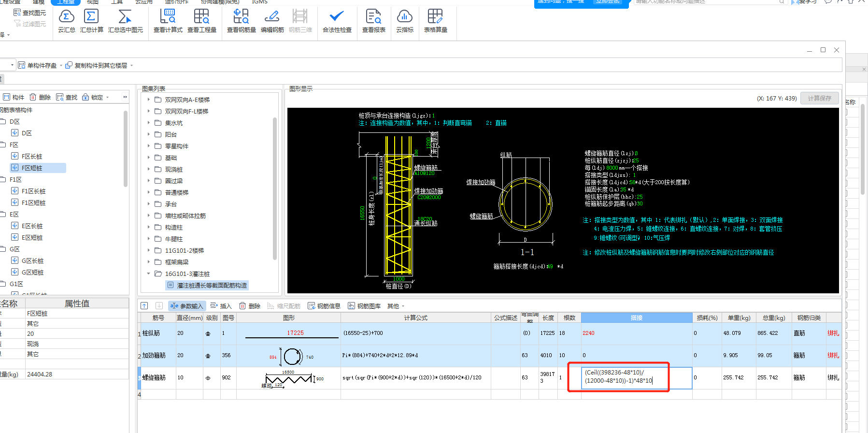Viewport: 868px width, 433px height.
Task: Switch to the 工具 ribbon tab
Action: (117, 2)
